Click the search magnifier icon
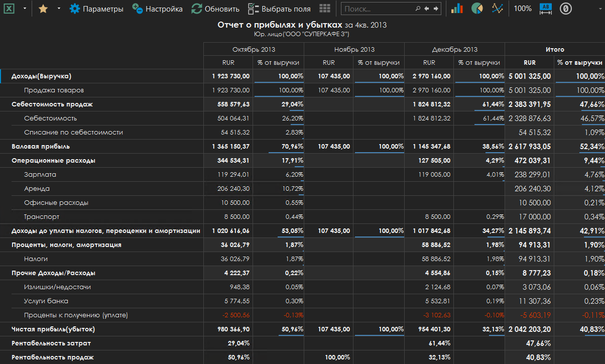This screenshot has height=364, width=605. coord(418,9)
